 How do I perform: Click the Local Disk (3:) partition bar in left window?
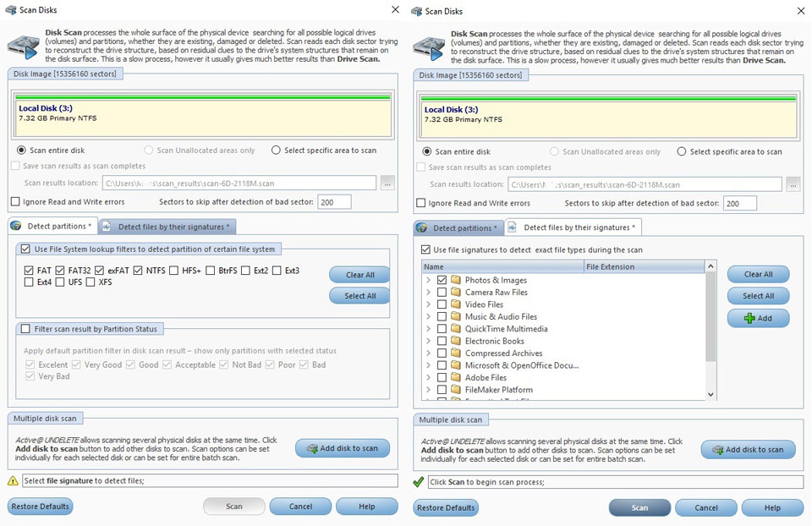tap(203, 116)
